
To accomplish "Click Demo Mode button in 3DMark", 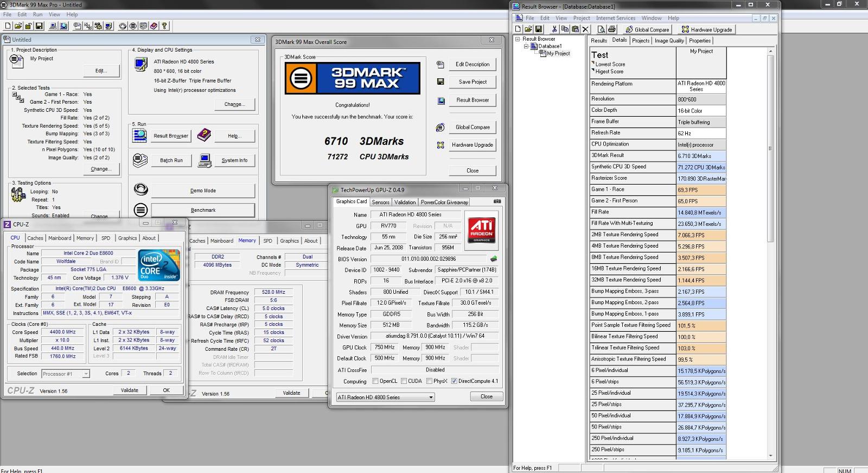I will [203, 191].
